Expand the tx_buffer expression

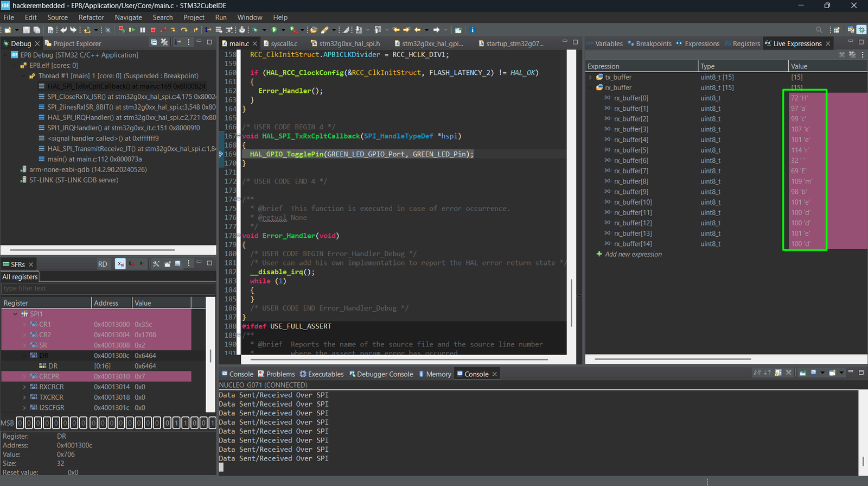tap(590, 77)
